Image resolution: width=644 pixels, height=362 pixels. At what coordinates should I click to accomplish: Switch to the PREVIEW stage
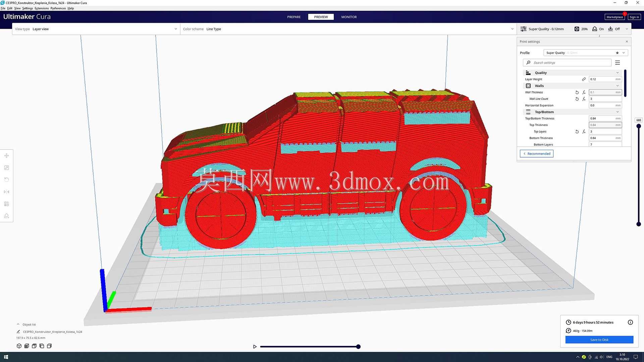click(x=321, y=17)
